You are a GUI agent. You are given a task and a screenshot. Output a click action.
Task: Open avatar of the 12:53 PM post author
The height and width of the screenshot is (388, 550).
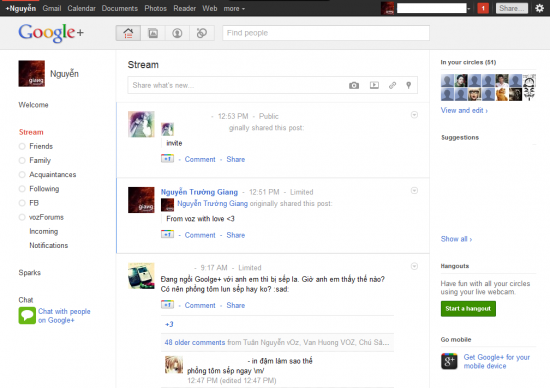pyautogui.click(x=141, y=125)
